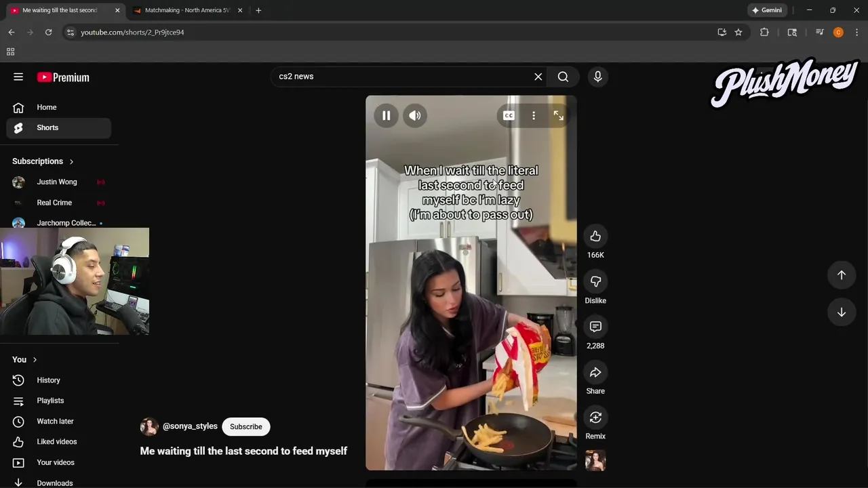Open the side panel toolbar icon
The width and height of the screenshot is (868, 488).
tap(792, 32)
